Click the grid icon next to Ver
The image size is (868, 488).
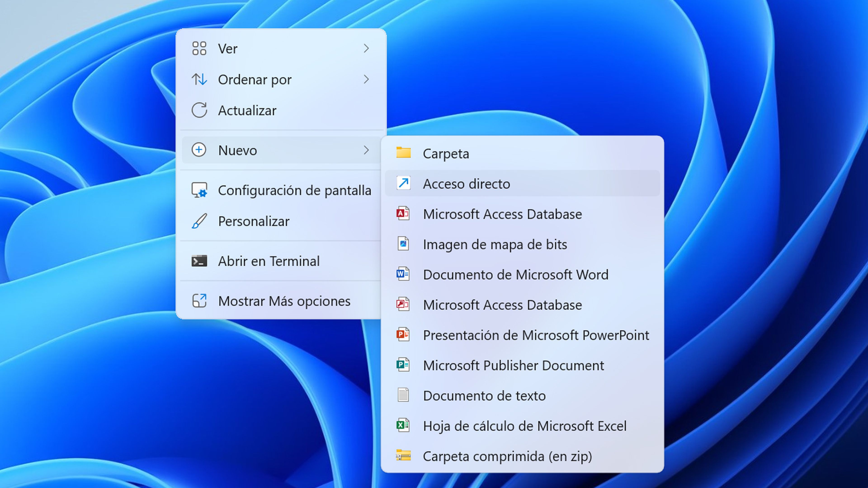[199, 49]
